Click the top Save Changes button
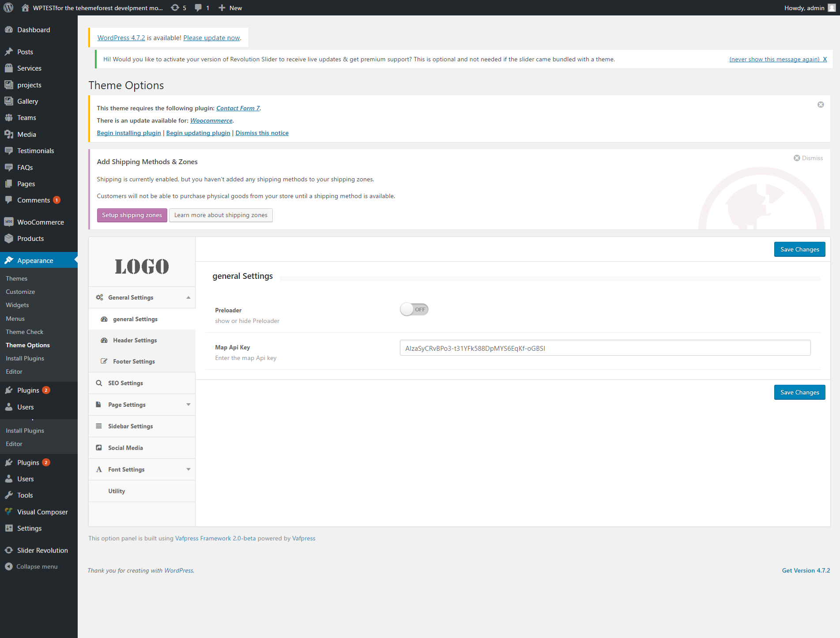840x638 pixels. [799, 249]
